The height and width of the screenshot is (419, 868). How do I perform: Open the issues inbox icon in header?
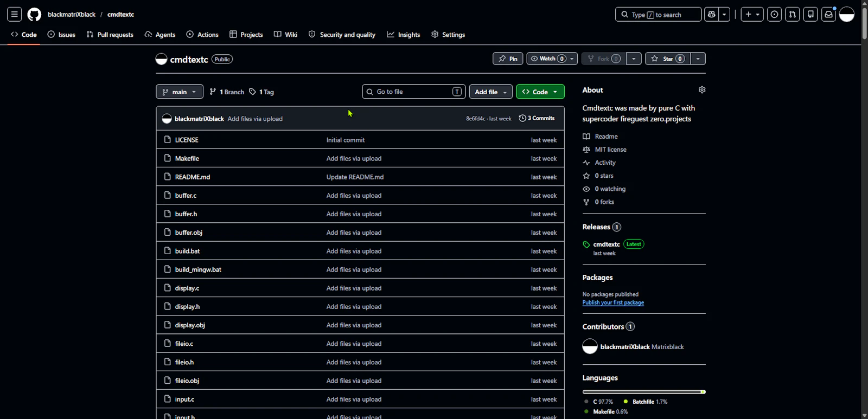point(775,15)
